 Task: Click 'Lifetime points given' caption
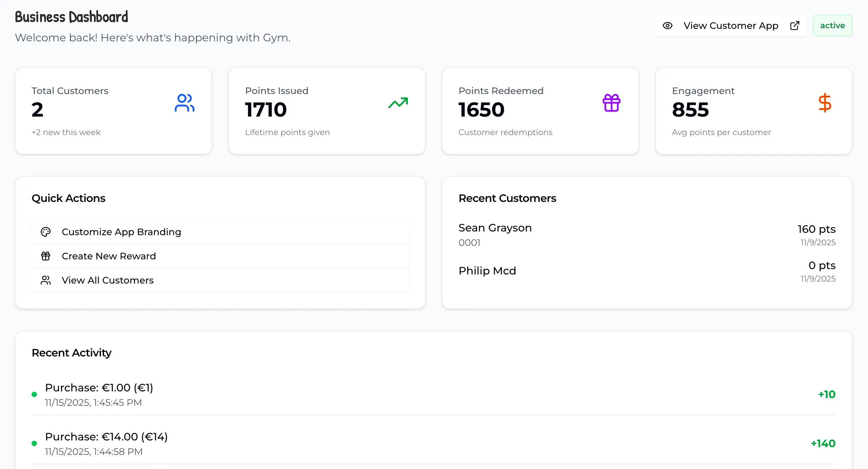click(x=287, y=132)
